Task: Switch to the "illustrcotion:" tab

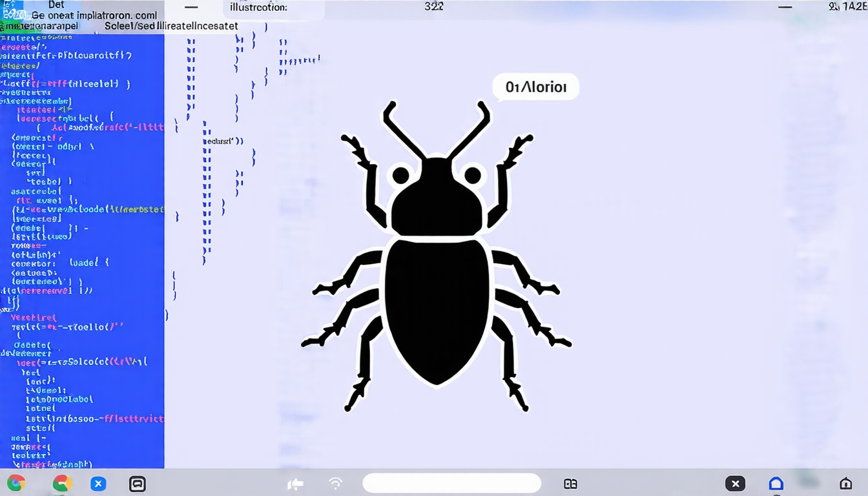Action: click(x=259, y=7)
